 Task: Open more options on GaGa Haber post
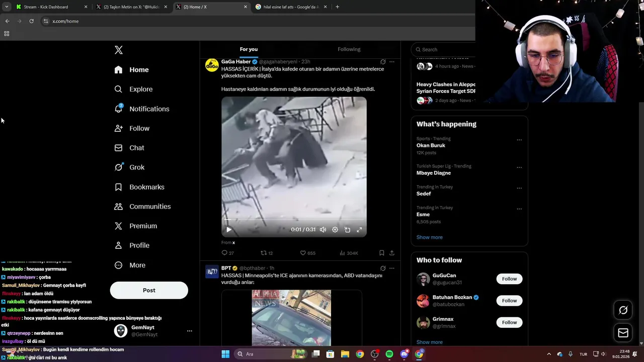tap(392, 62)
